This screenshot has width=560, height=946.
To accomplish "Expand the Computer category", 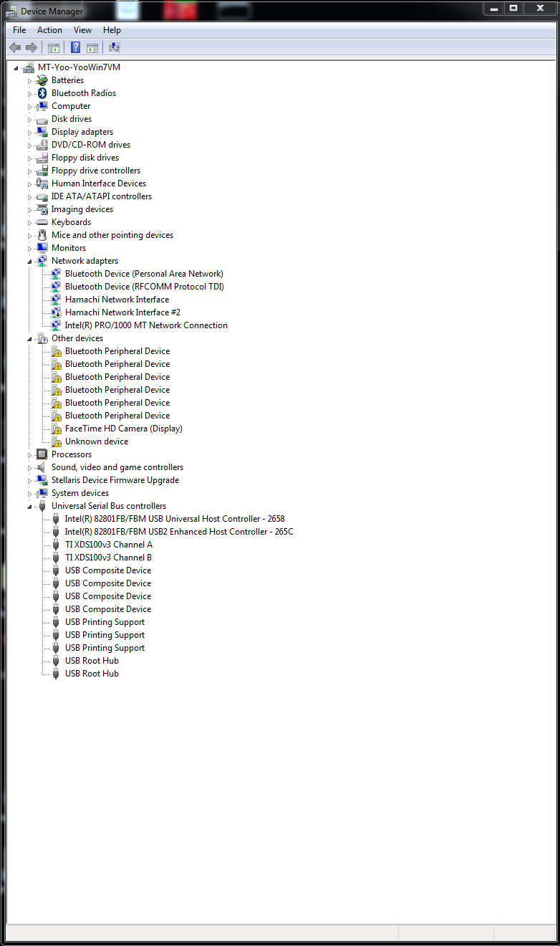I will point(30,106).
